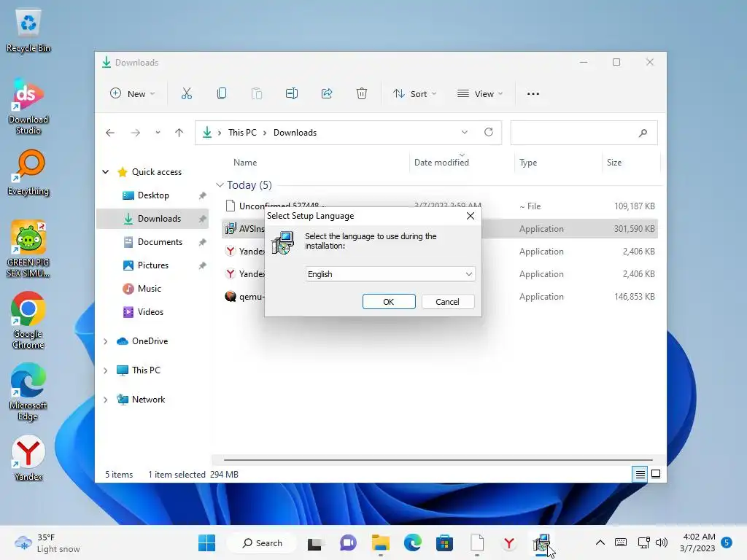Click the Delete trash icon

coord(362,93)
